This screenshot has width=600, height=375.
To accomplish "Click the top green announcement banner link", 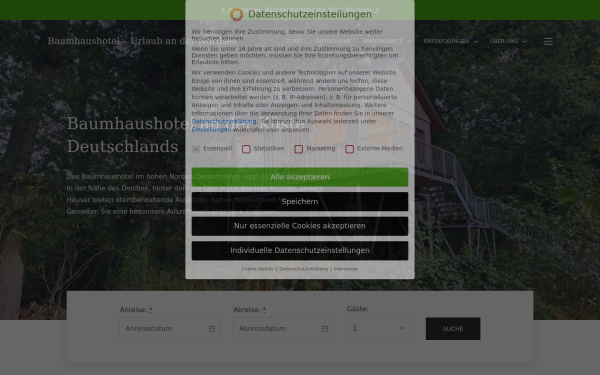I will 300,10.
